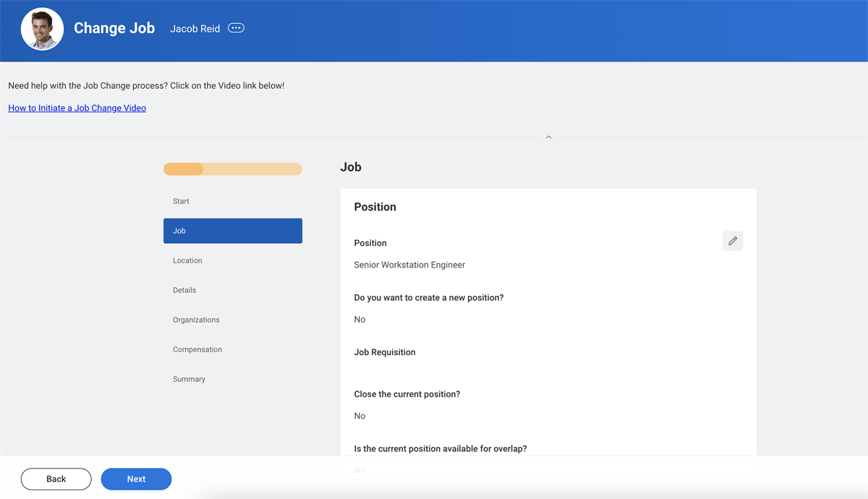Viewport: 868px width, 499px height.
Task: Select the Job step in the sidebar
Action: (x=233, y=231)
